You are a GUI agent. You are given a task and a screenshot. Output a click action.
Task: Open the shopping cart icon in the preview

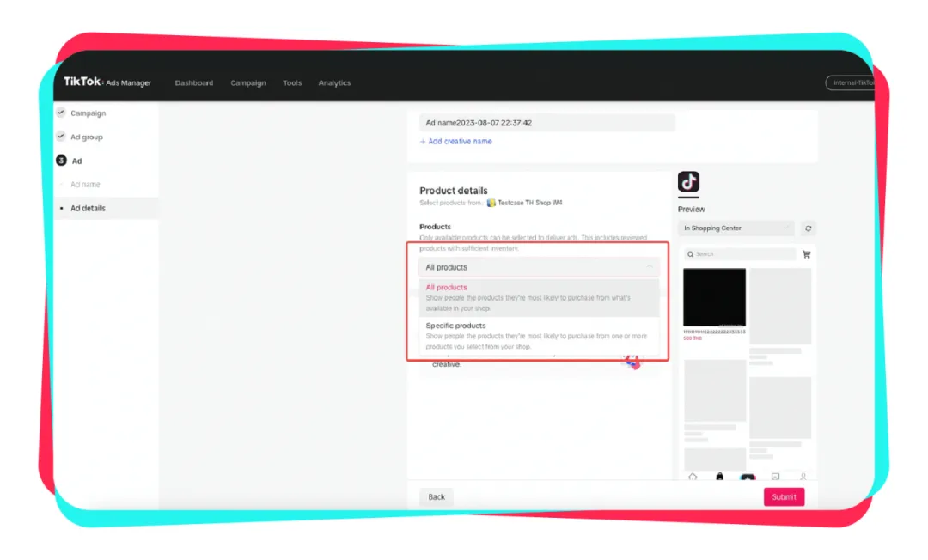point(805,254)
